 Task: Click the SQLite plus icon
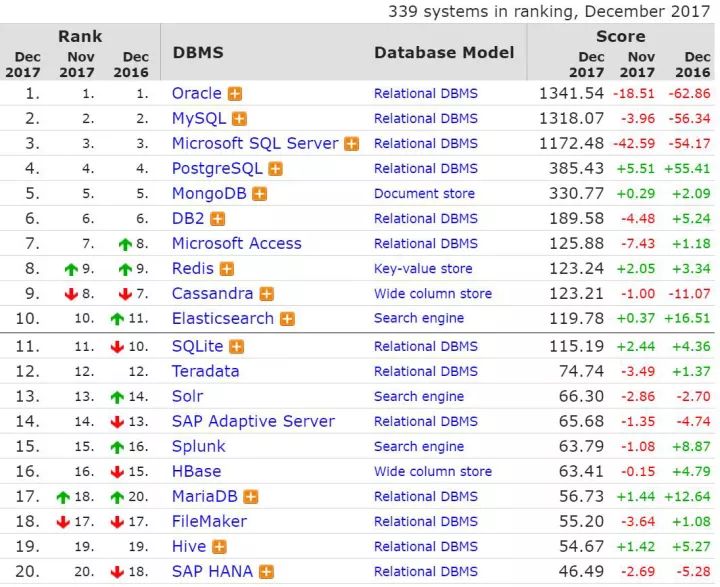coord(236,347)
